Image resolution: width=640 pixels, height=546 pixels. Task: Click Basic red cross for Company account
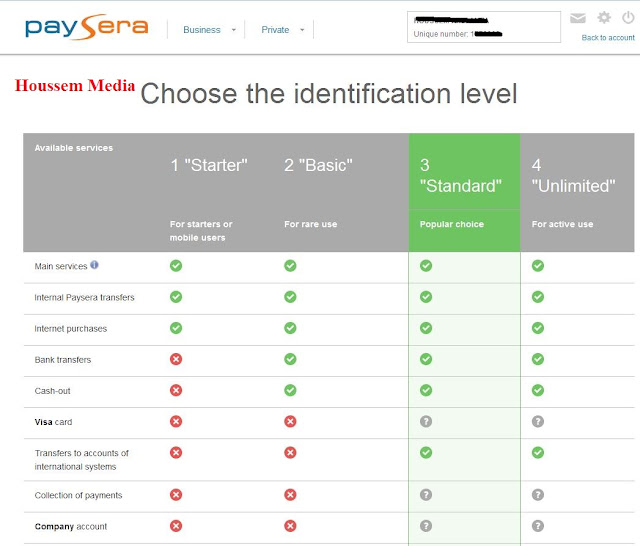point(290,526)
